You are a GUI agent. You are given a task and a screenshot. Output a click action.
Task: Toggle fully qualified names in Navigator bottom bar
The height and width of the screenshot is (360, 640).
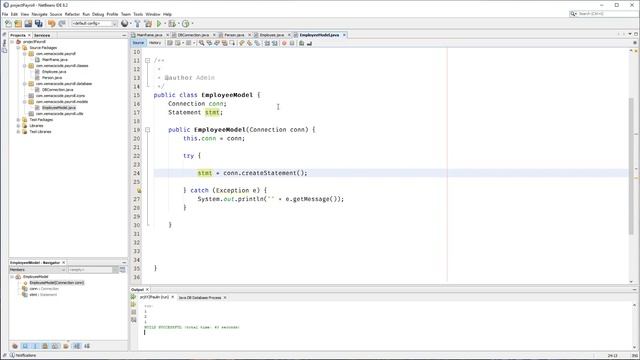[66, 346]
